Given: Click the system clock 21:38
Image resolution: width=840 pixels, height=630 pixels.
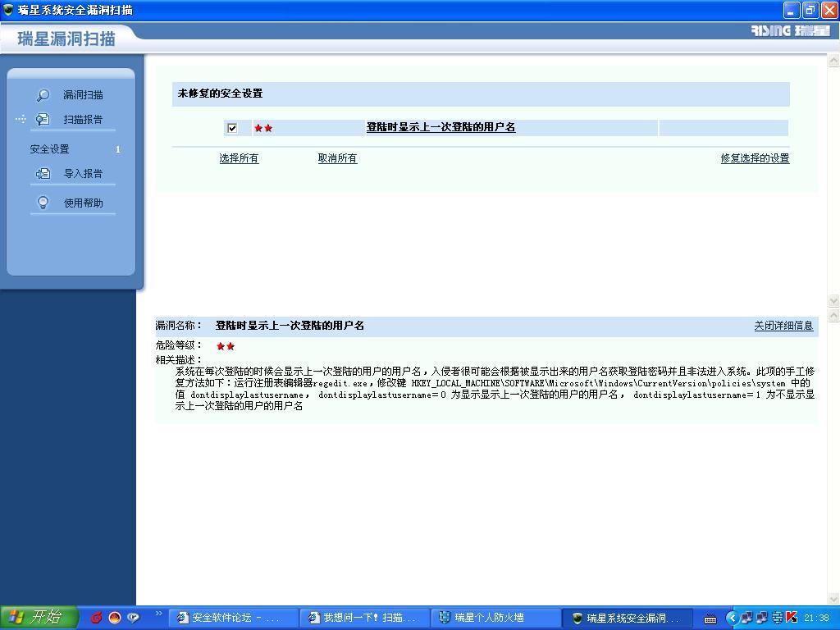Looking at the screenshot, I should pyautogui.click(x=817, y=618).
